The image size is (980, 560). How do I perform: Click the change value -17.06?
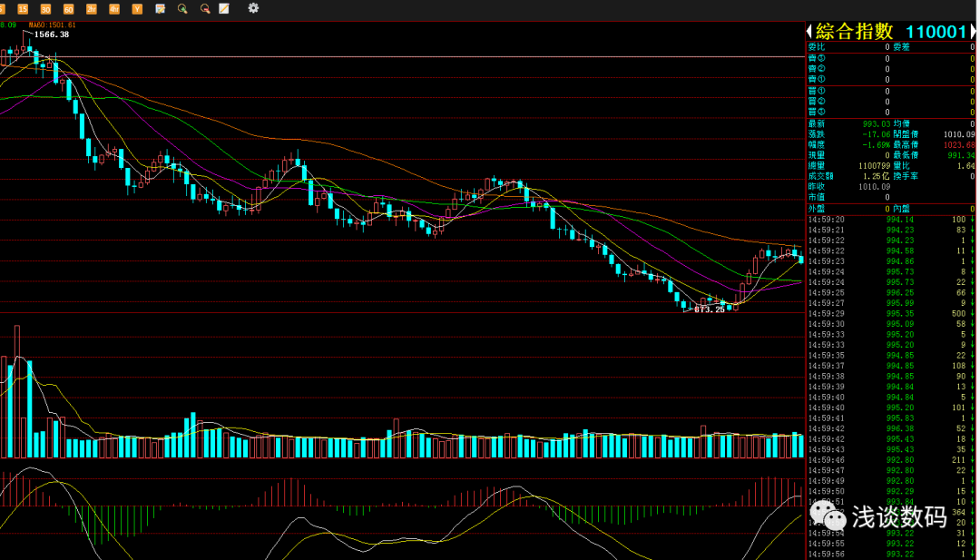pyautogui.click(x=876, y=134)
